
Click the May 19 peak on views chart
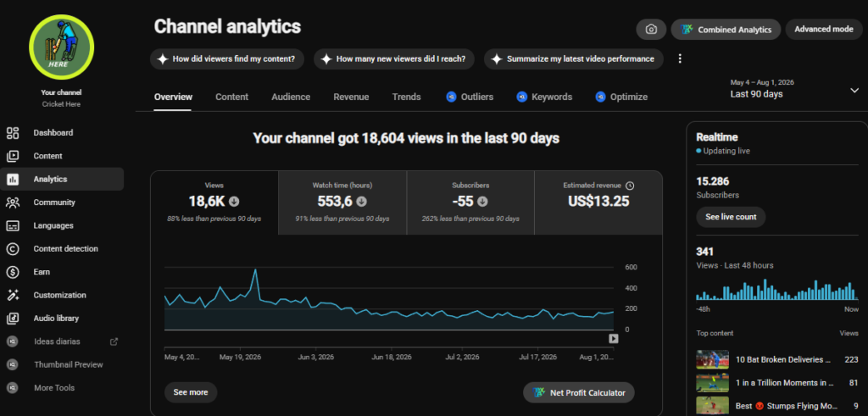click(254, 270)
